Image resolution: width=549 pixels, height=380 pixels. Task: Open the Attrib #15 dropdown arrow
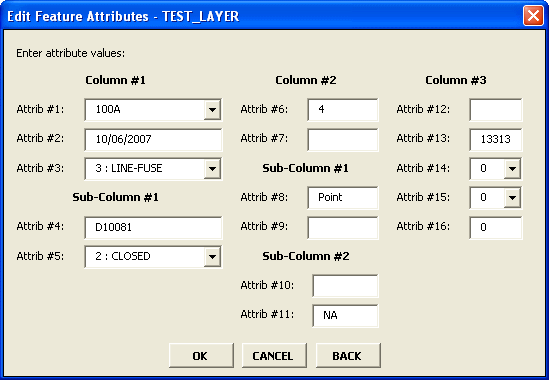coord(512,198)
